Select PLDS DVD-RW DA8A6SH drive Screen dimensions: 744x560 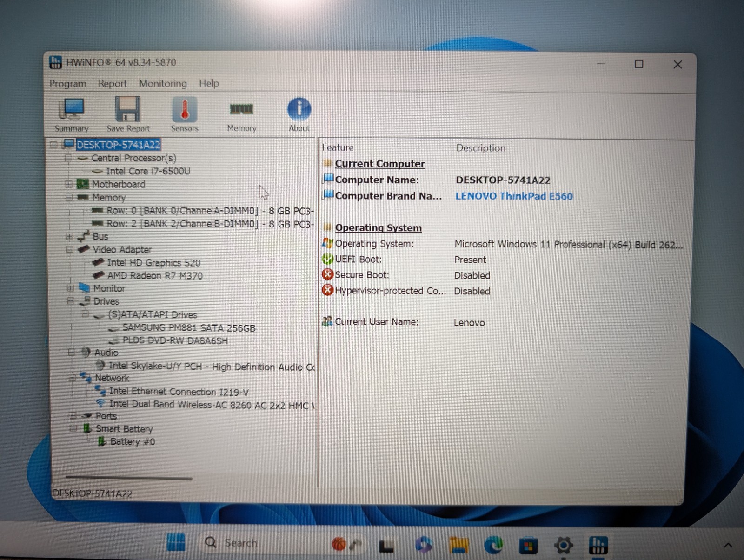click(175, 340)
